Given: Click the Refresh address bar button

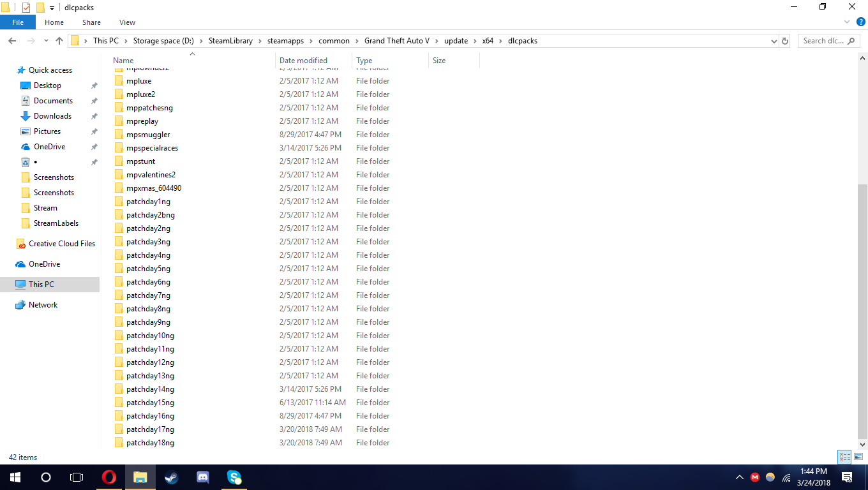Looking at the screenshot, I should pyautogui.click(x=785, y=41).
